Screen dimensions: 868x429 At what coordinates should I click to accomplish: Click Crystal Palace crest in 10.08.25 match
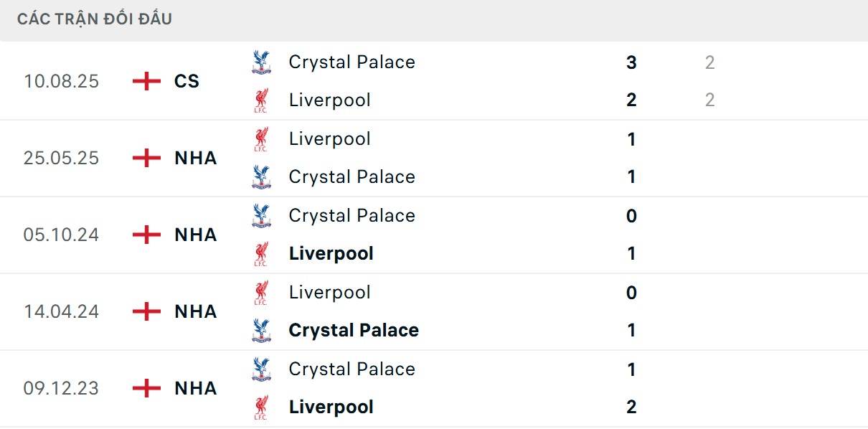[261, 62]
